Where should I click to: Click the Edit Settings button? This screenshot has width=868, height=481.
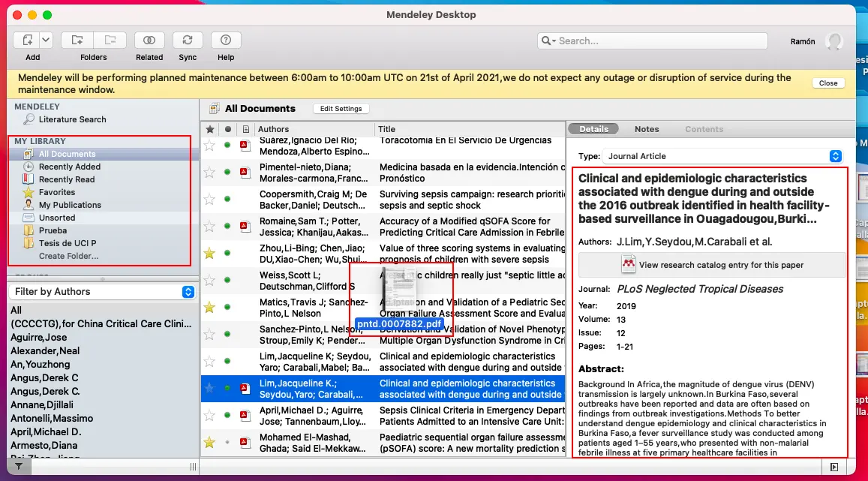tap(341, 109)
